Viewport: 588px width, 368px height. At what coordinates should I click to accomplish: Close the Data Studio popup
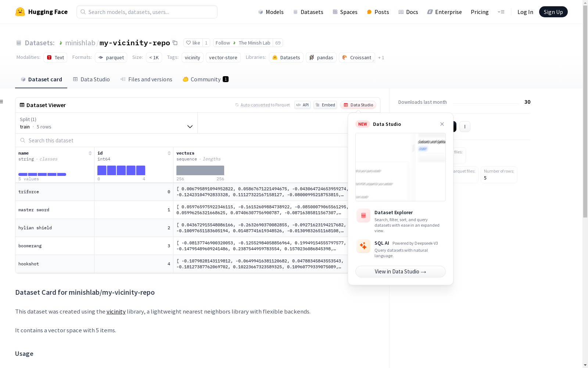442,124
